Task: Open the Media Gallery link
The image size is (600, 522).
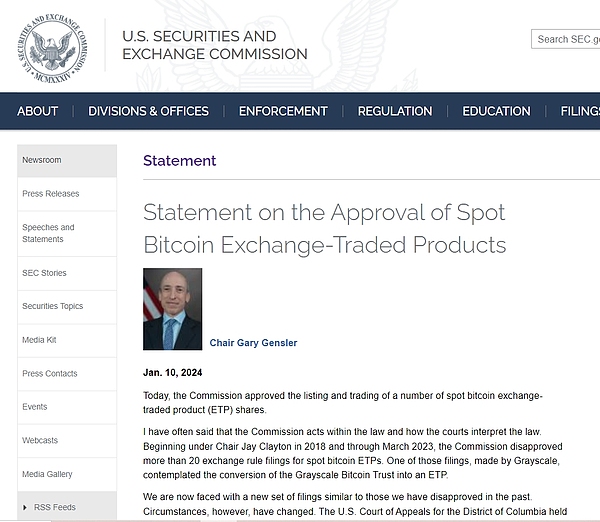Action: [x=48, y=474]
